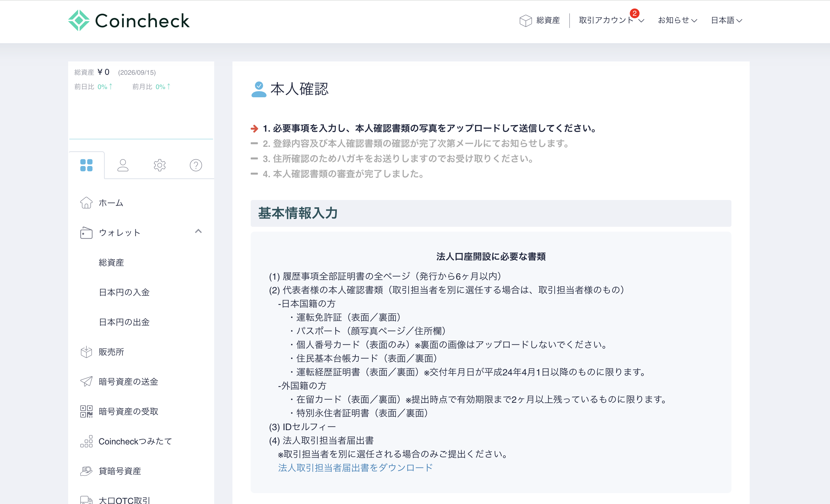
Task: Click the ウォレット wallet icon
Action: click(x=86, y=233)
